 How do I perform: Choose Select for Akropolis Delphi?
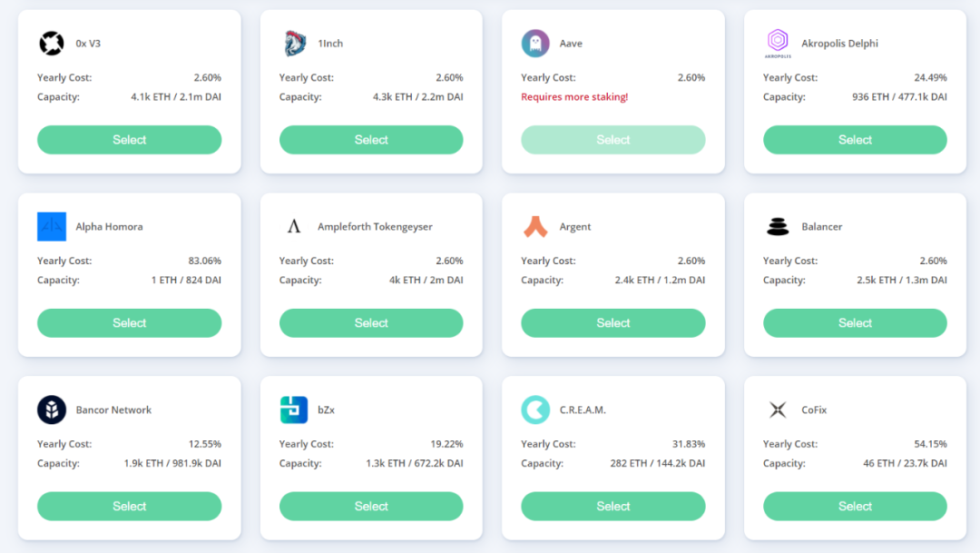point(855,140)
